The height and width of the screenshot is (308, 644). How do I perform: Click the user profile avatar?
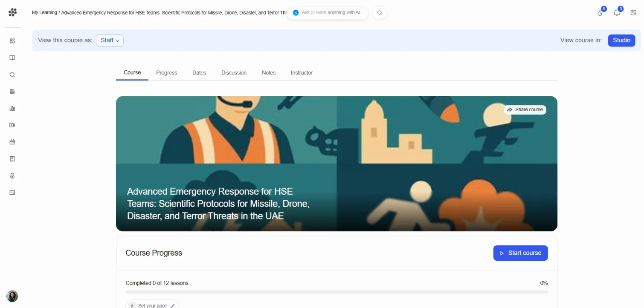[x=12, y=296]
